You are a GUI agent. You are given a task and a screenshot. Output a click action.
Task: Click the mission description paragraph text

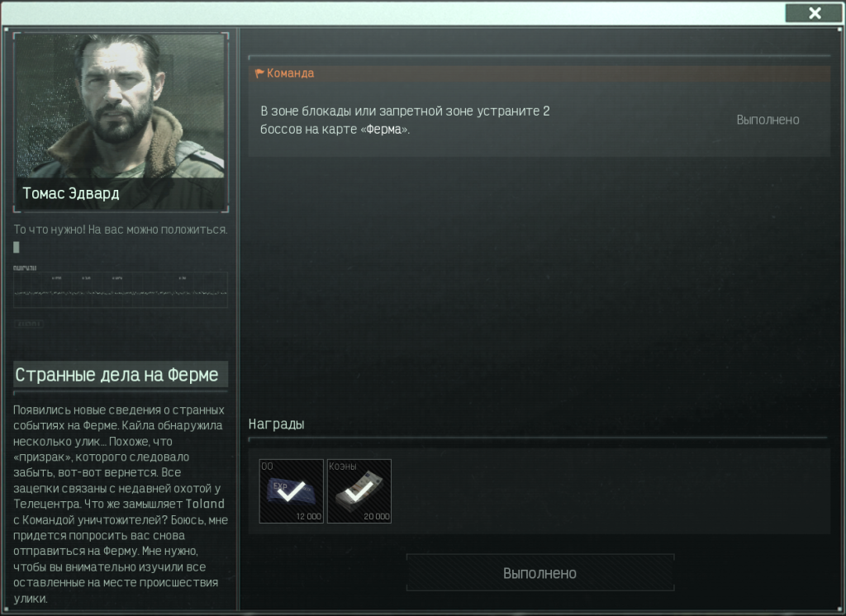(121, 504)
